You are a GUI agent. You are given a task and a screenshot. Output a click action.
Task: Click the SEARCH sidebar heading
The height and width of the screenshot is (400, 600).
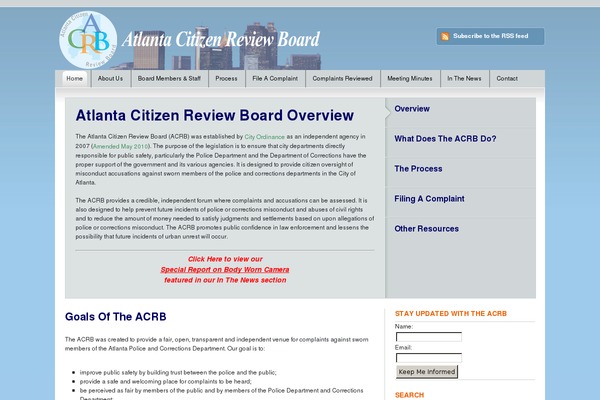tap(409, 395)
